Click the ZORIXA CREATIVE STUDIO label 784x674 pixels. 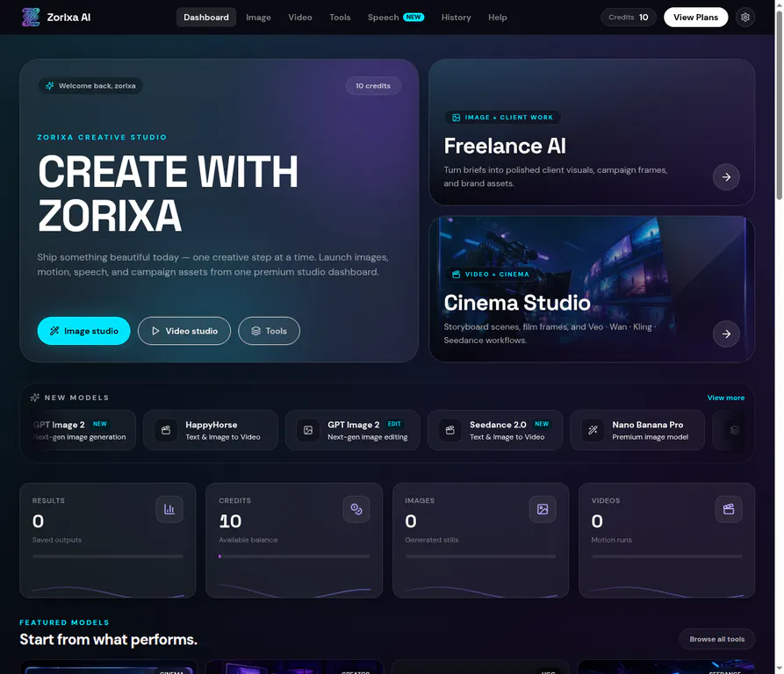click(102, 137)
